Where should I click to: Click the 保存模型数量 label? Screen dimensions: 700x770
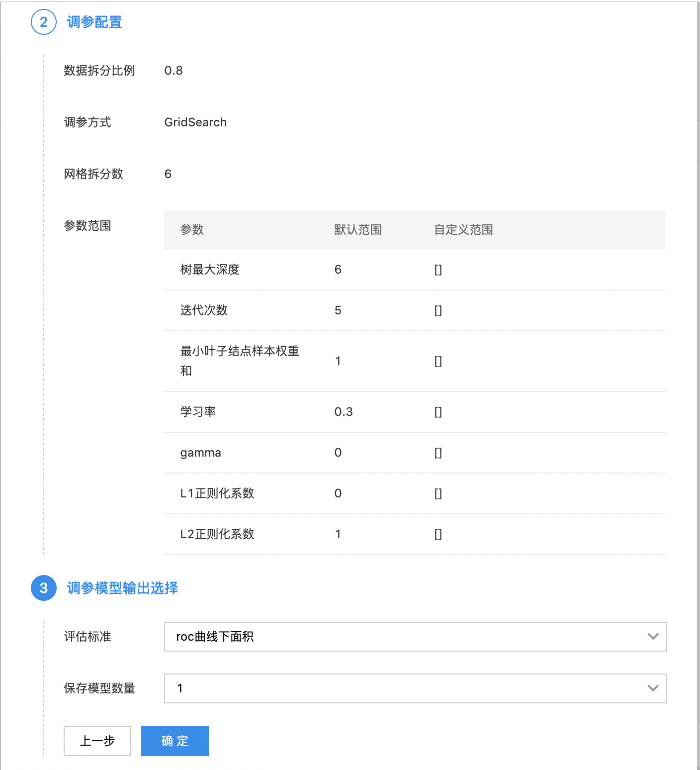[99, 688]
